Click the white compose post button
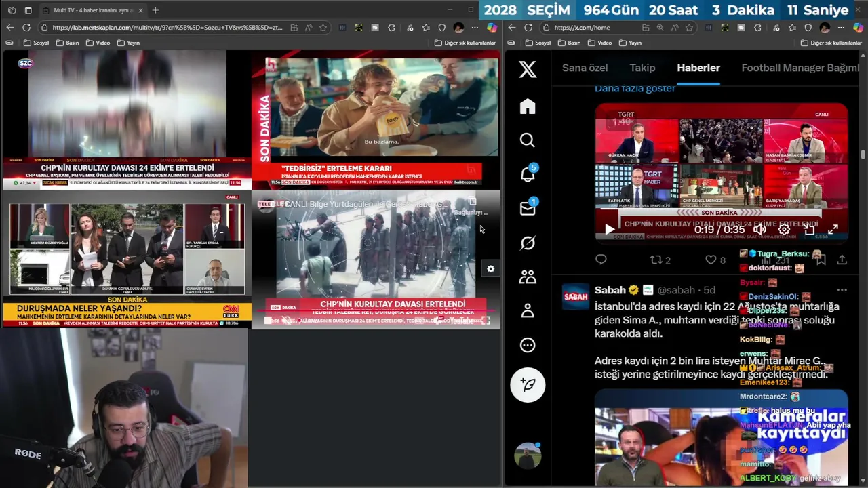 pos(528,385)
